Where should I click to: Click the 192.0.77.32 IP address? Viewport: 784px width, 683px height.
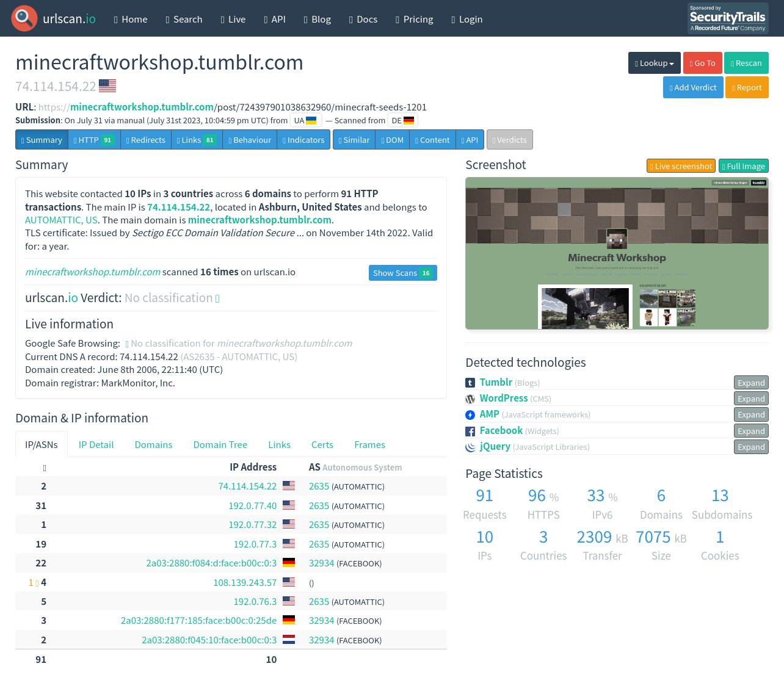tap(253, 524)
